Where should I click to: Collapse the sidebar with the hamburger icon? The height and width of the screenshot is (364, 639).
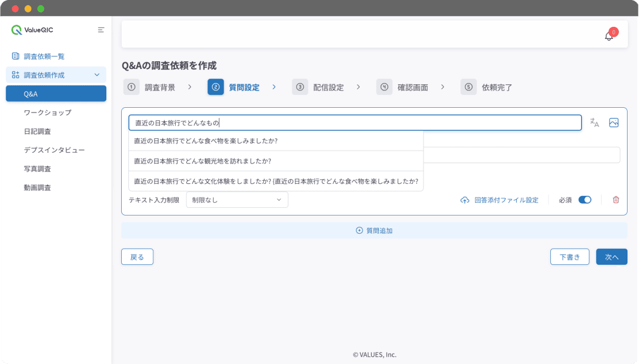click(x=101, y=29)
